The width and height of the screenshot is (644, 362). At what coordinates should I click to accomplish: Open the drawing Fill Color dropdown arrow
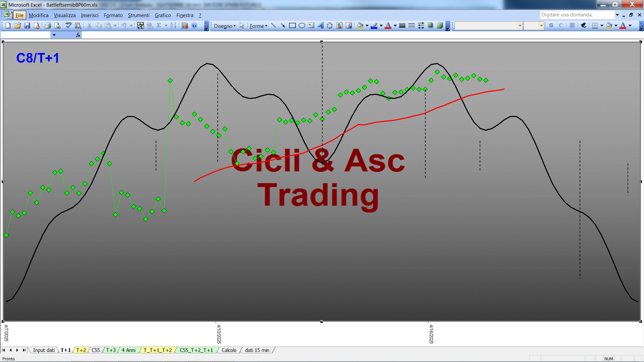click(x=367, y=25)
